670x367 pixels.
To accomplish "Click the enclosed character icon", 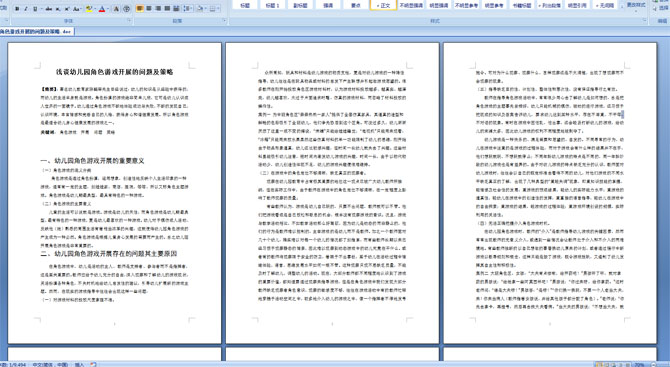I will tap(126, 9).
